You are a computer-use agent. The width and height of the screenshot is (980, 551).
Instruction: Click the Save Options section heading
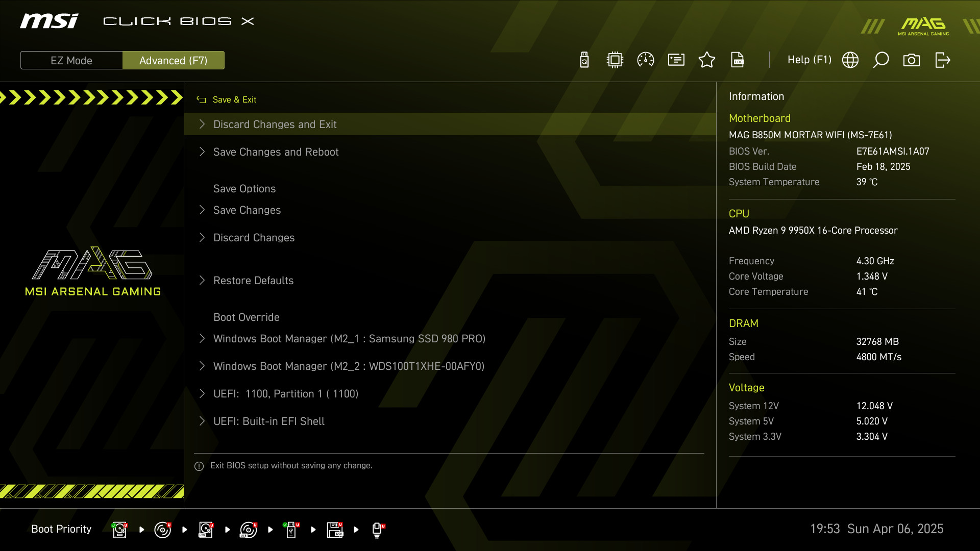(244, 188)
